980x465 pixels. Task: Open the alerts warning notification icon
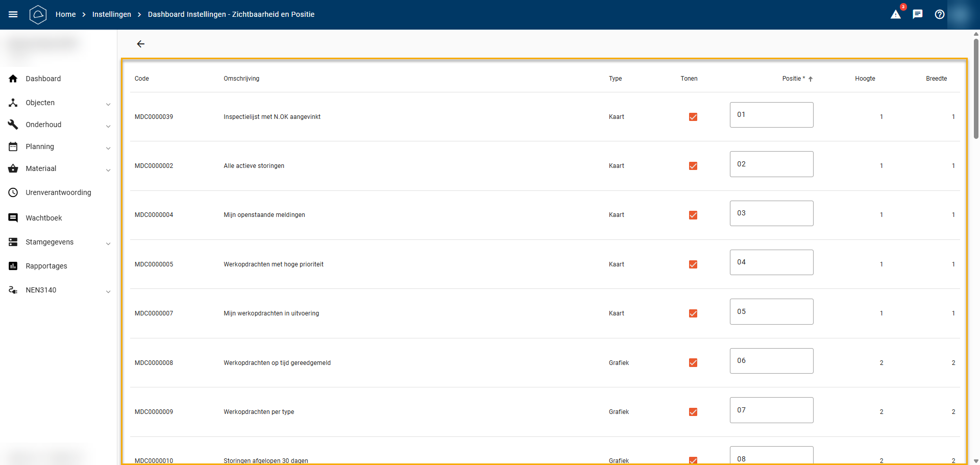(896, 14)
